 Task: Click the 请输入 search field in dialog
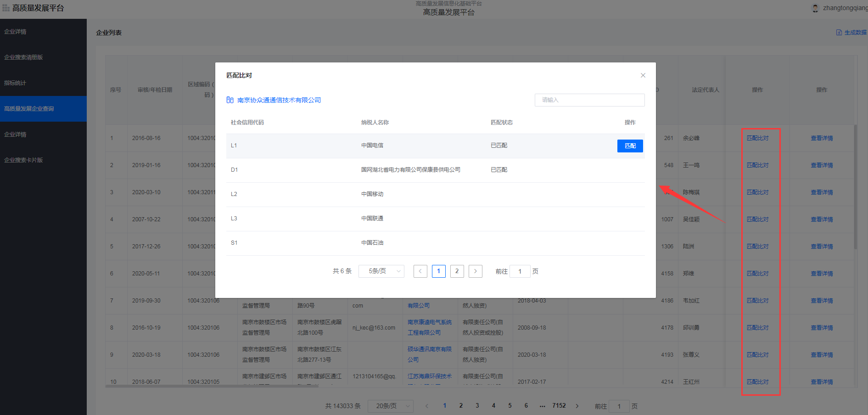pos(589,100)
